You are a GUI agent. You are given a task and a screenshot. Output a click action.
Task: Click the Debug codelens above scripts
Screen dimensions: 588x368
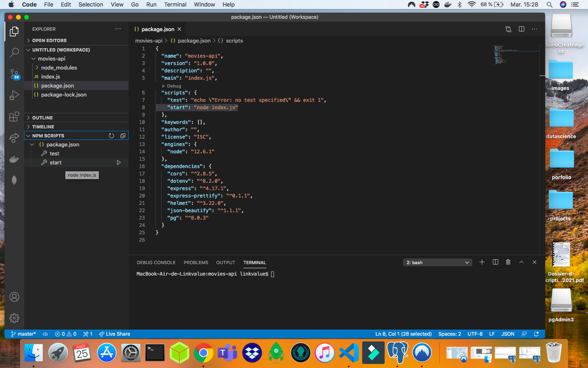[174, 86]
